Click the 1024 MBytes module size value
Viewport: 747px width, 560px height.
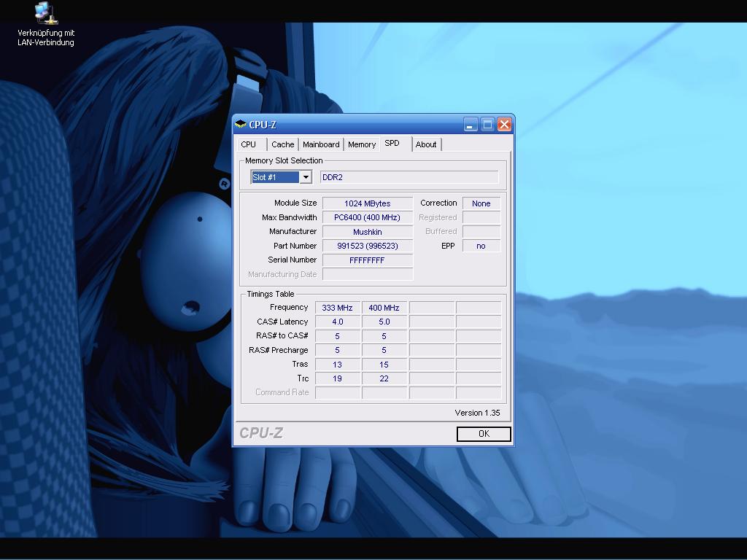click(368, 203)
